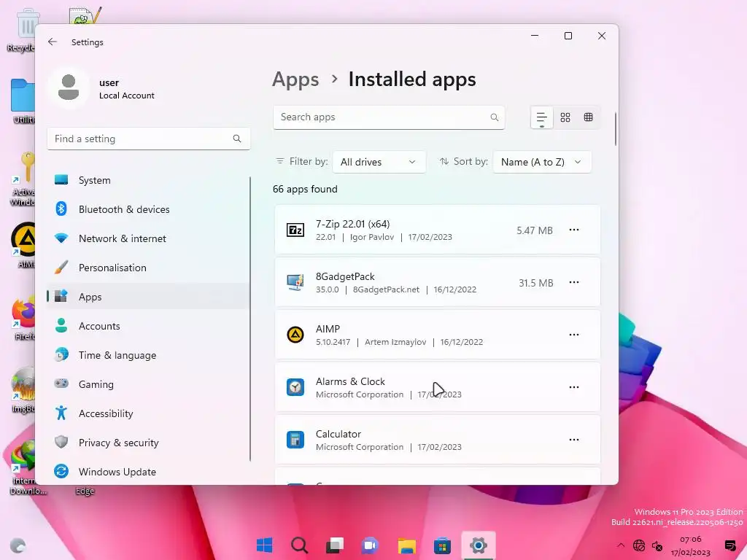This screenshot has height=560, width=747.
Task: Open the Filter by All drives dropdown
Action: point(379,162)
